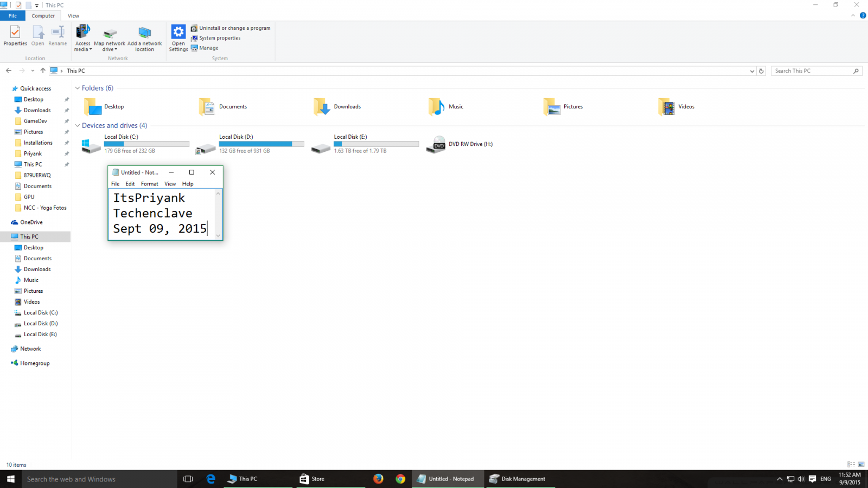Screen dimensions: 868x488
Task: Launch Chrome from the taskbar
Action: coord(400,479)
